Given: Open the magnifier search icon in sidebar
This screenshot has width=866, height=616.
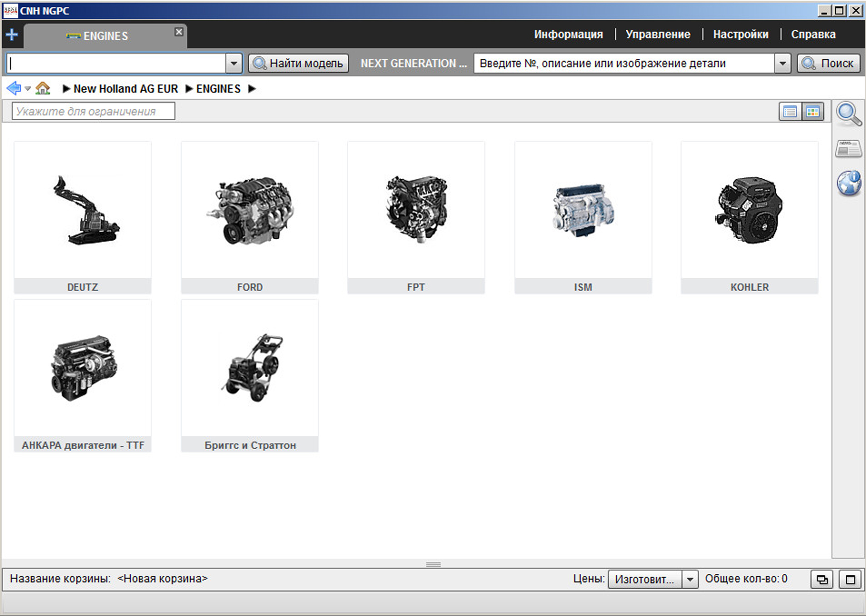Looking at the screenshot, I should (848, 113).
